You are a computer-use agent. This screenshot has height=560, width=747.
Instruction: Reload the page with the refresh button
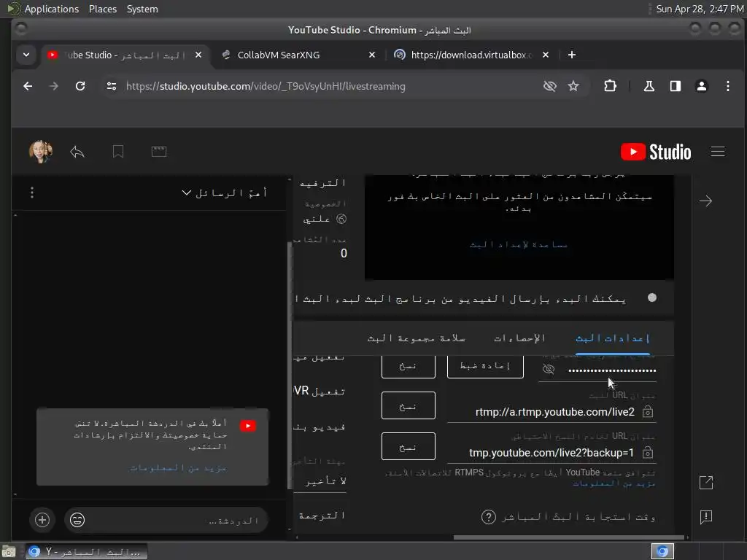[x=80, y=86]
